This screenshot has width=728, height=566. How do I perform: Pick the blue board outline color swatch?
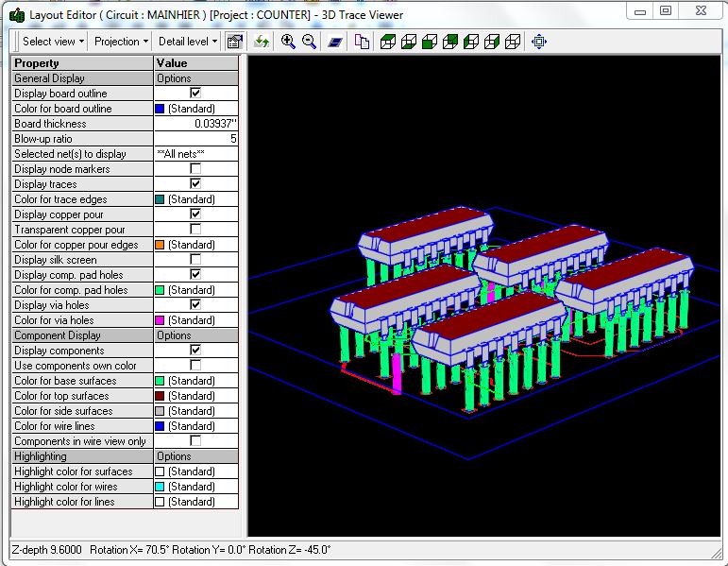click(x=160, y=109)
